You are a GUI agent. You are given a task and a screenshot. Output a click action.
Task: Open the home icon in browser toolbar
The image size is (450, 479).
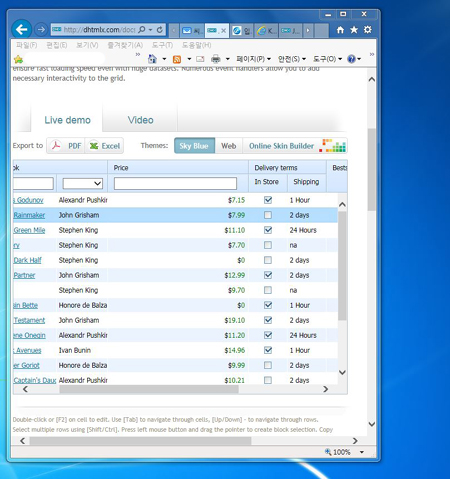pos(340,30)
